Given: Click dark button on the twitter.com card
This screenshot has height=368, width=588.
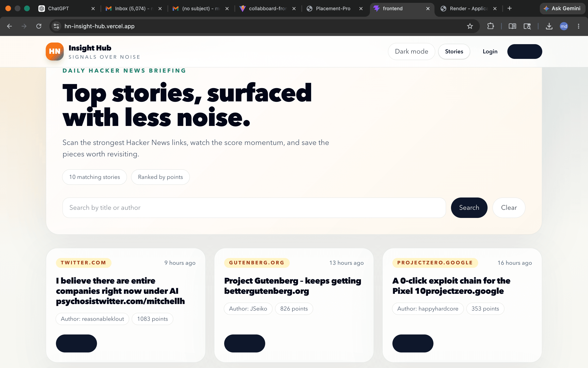Looking at the screenshot, I should [x=76, y=343].
